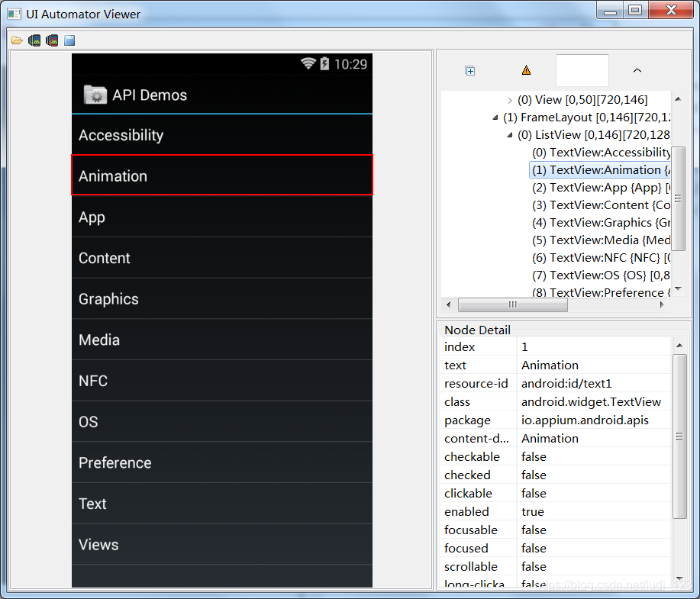The height and width of the screenshot is (599, 700).
Task: Collapse the (0) ListView tree node
Action: coord(510,135)
